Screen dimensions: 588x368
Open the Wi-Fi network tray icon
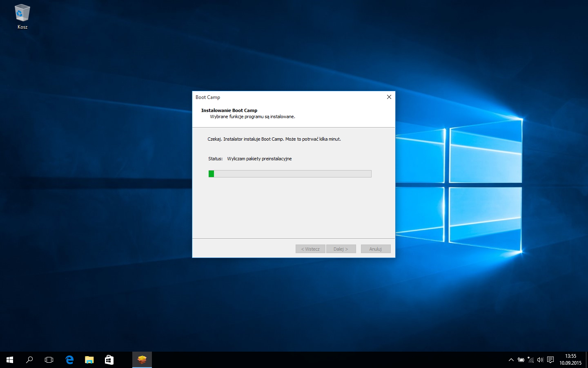(530, 360)
